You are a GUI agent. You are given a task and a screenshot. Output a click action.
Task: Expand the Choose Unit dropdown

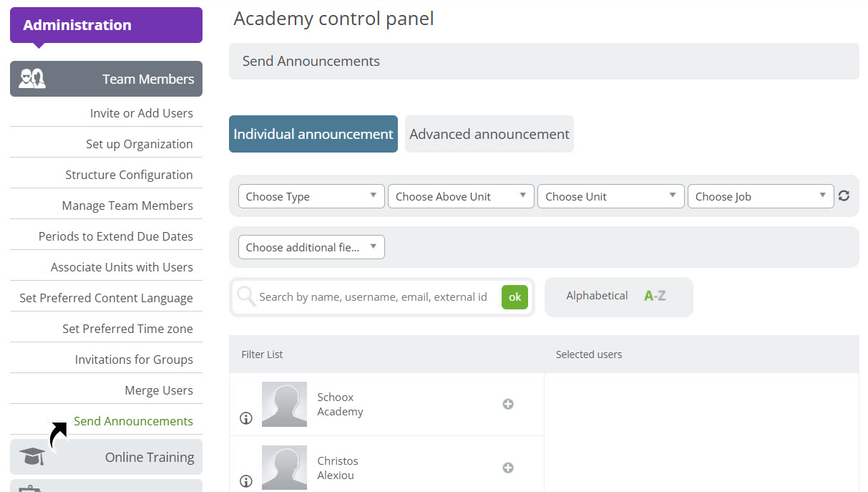(x=611, y=196)
